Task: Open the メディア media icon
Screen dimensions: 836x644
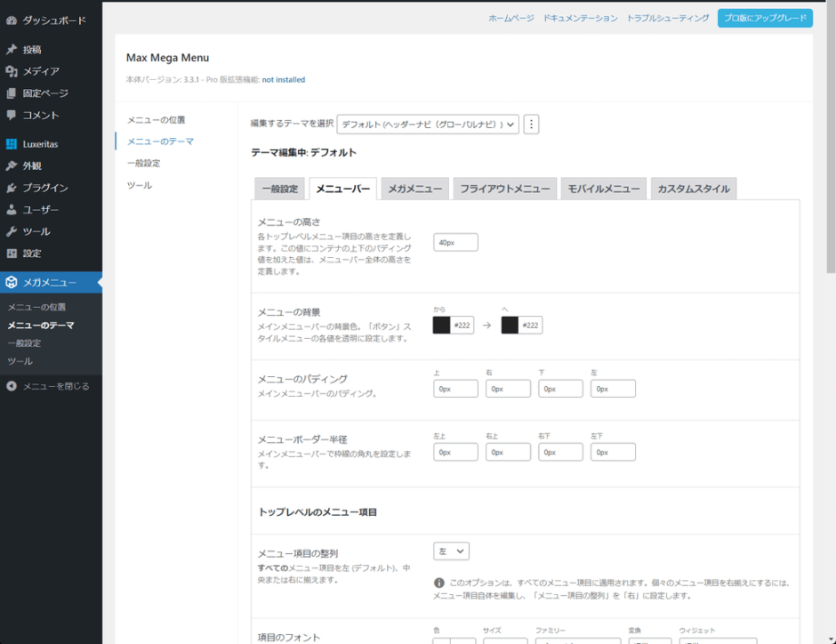Action: [12, 71]
